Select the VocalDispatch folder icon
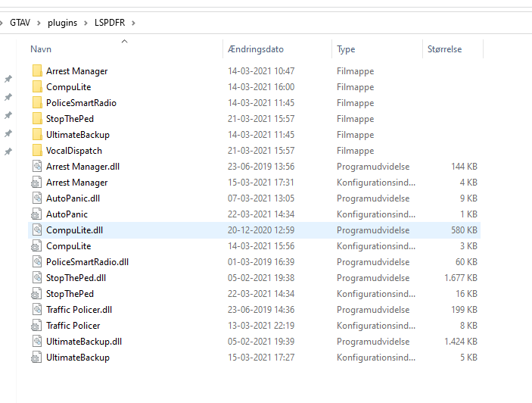This screenshot has height=403, width=532. point(37,151)
